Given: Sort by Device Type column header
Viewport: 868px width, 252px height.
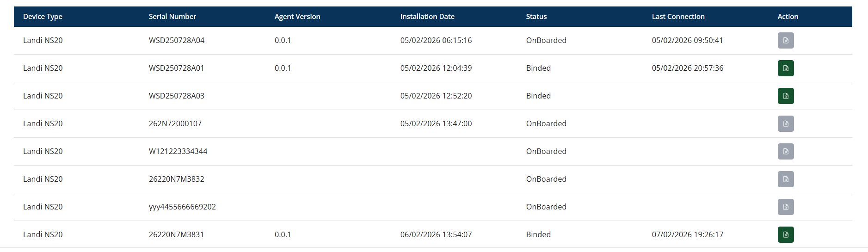Looking at the screenshot, I should click(43, 17).
